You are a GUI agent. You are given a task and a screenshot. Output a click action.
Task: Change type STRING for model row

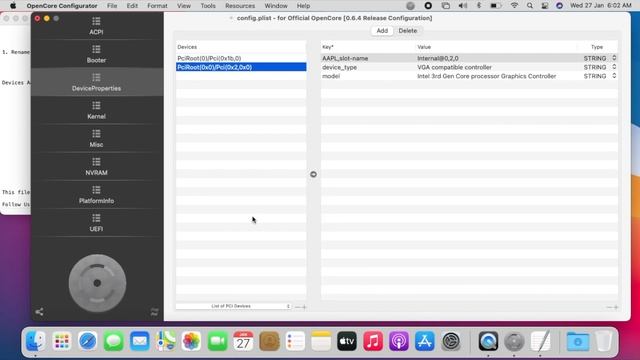pos(600,76)
